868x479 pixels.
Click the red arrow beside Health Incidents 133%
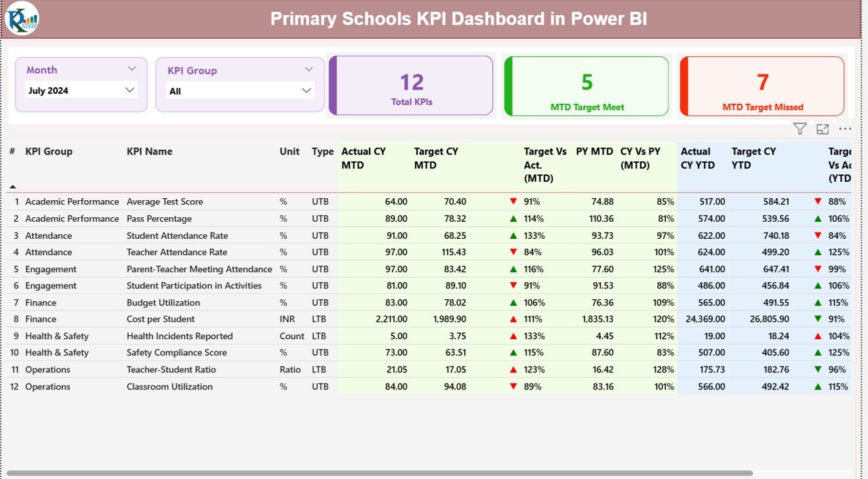tap(513, 336)
